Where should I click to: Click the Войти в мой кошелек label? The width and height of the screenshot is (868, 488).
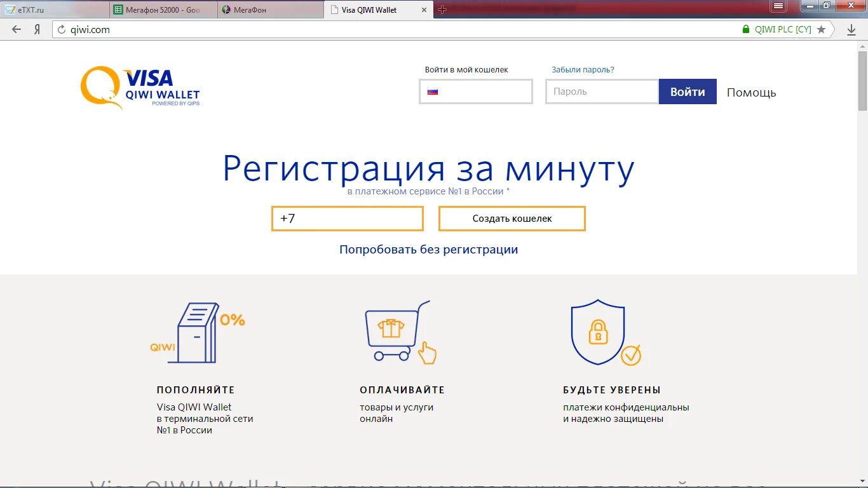466,70
